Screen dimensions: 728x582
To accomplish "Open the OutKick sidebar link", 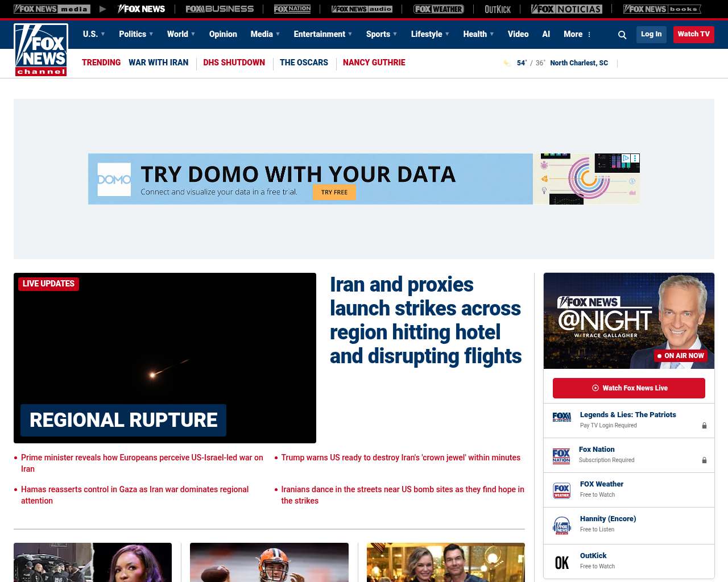I will (x=593, y=556).
